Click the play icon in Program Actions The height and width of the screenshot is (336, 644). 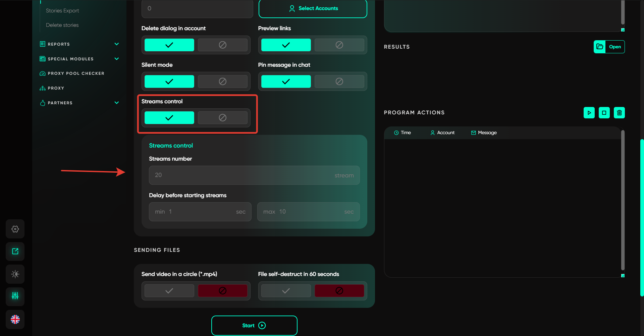(x=589, y=113)
